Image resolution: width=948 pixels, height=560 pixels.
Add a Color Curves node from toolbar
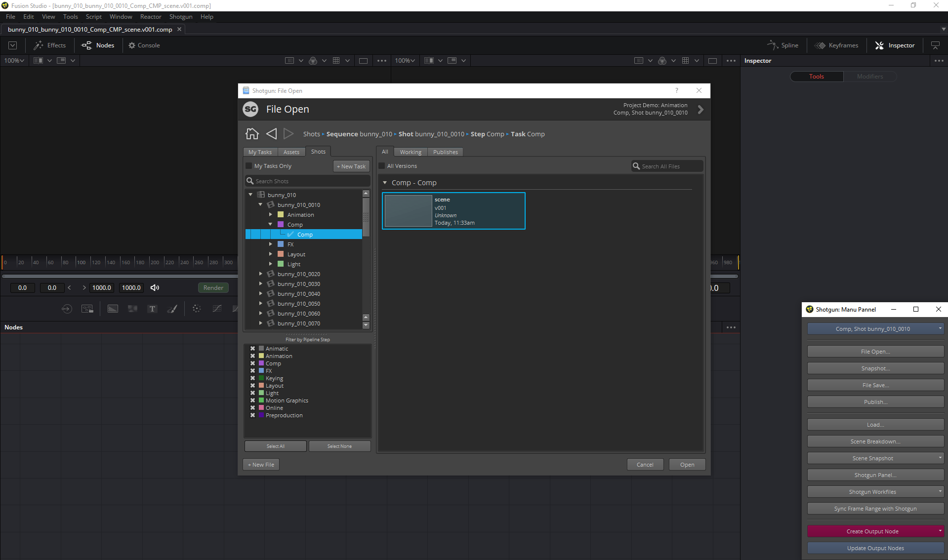[217, 309]
